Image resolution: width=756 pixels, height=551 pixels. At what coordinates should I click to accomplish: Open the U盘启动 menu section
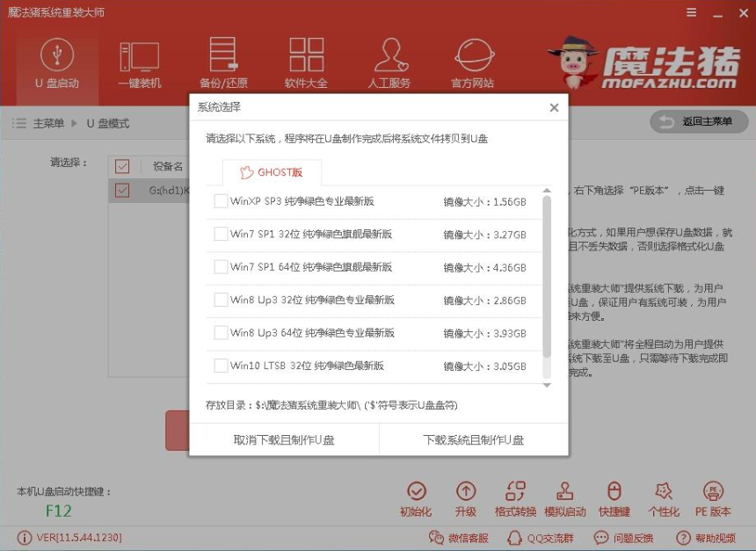pyautogui.click(x=55, y=62)
